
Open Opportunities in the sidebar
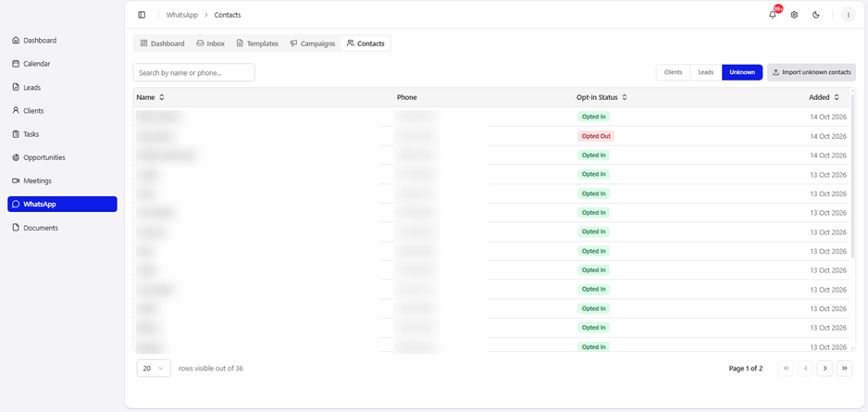62,157
